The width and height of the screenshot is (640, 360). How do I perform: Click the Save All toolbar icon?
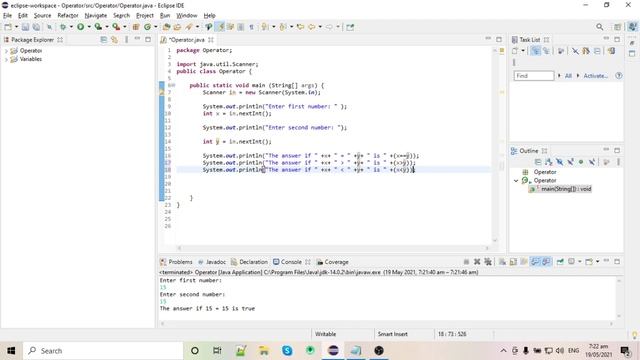(36, 27)
